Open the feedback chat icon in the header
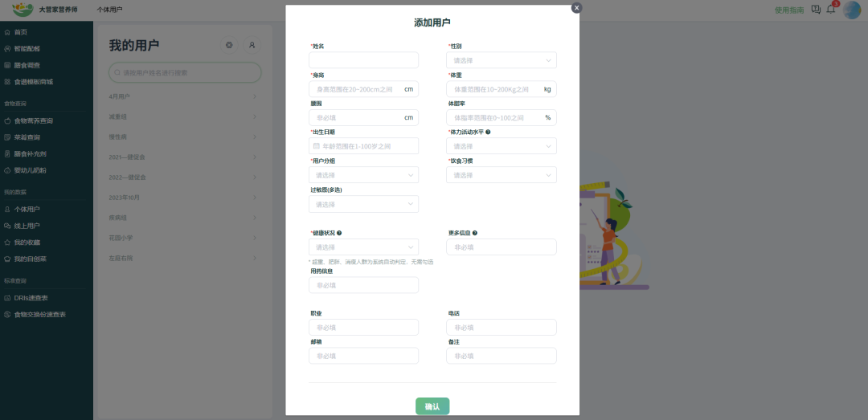Screen dimensions: 868x420 point(816,10)
